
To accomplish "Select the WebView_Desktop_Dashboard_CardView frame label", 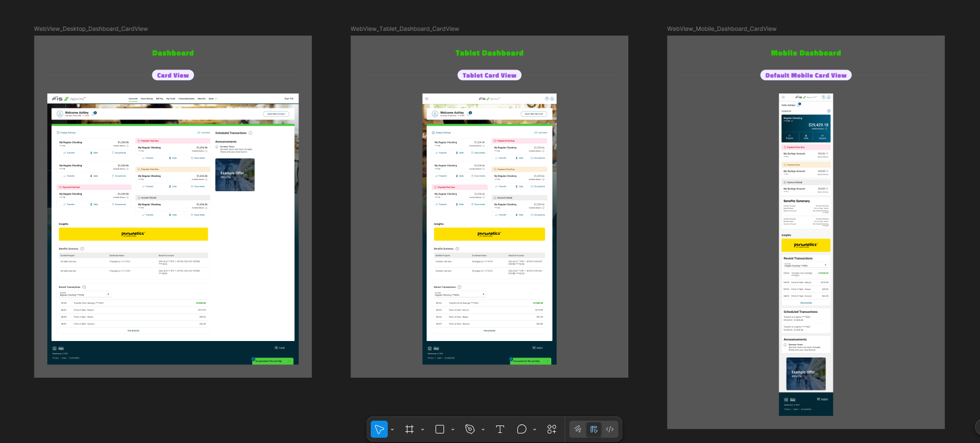I will pyautogui.click(x=91, y=29).
